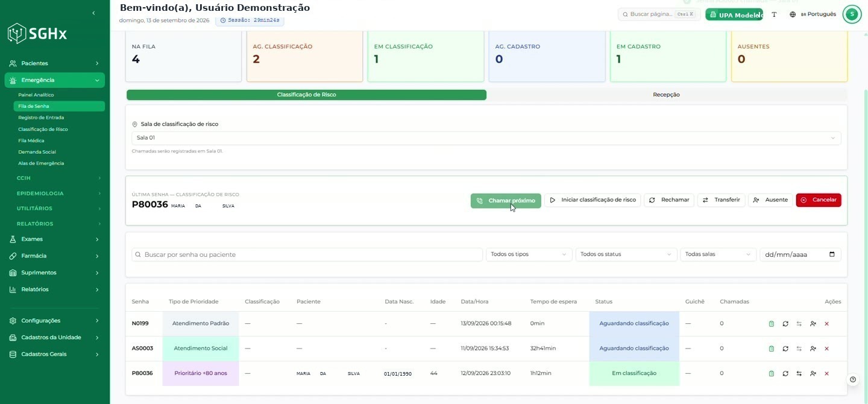Recall ticket P80036 using its refresh icon

tap(785, 373)
